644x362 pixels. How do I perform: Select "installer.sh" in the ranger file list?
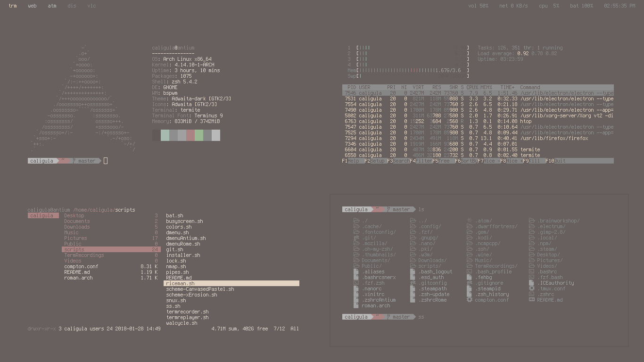click(x=183, y=255)
